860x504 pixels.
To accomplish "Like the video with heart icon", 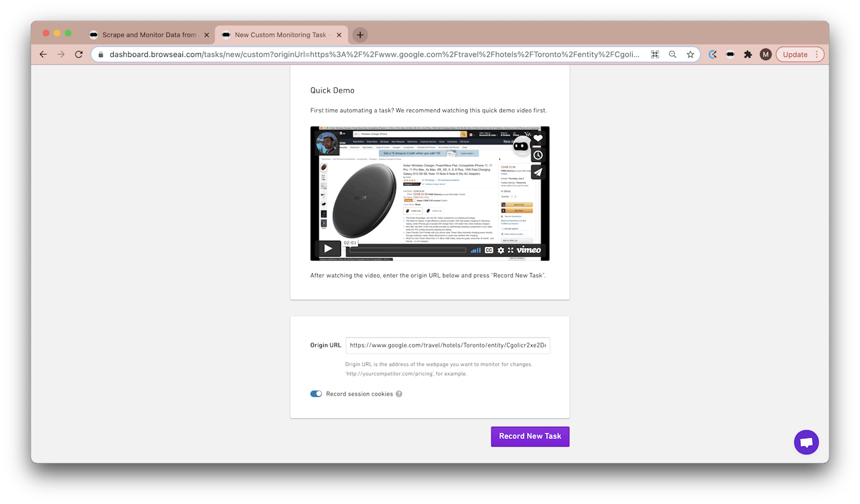I will click(x=538, y=139).
